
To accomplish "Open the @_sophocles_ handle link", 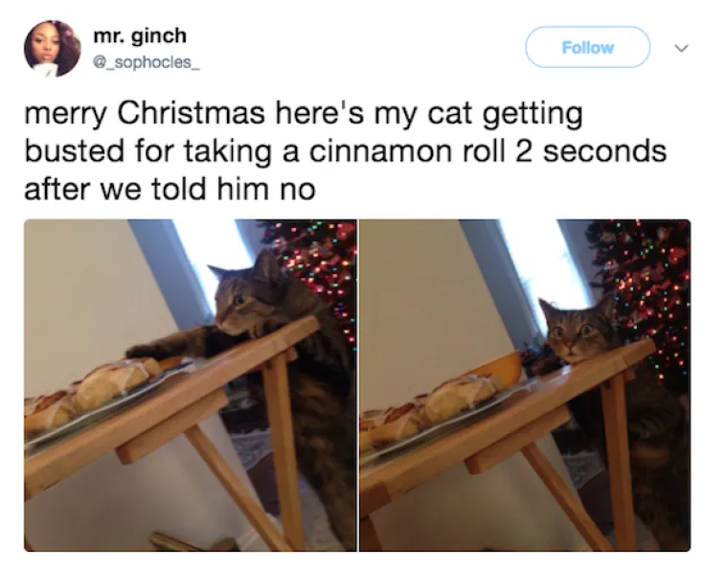I will (x=147, y=61).
